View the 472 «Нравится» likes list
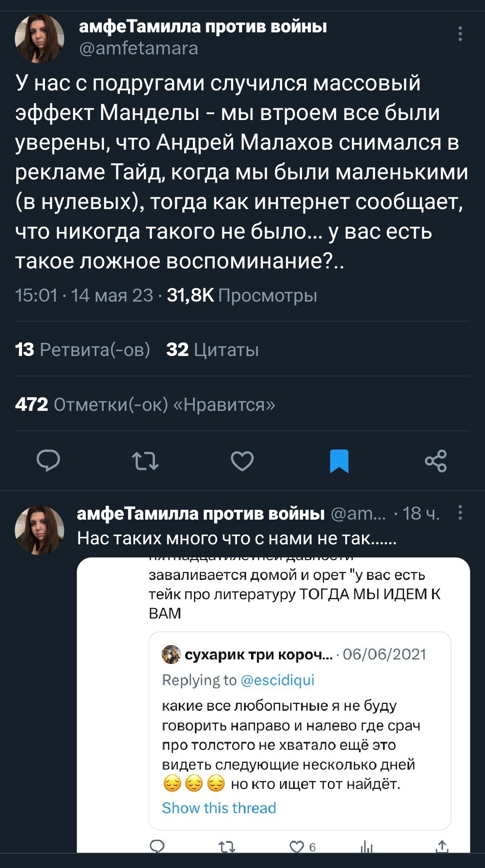The width and height of the screenshot is (485, 868). [x=145, y=405]
